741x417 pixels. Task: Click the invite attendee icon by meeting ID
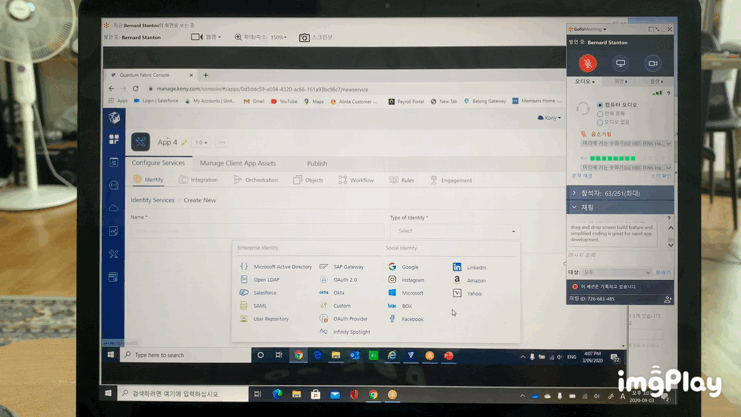point(667,299)
